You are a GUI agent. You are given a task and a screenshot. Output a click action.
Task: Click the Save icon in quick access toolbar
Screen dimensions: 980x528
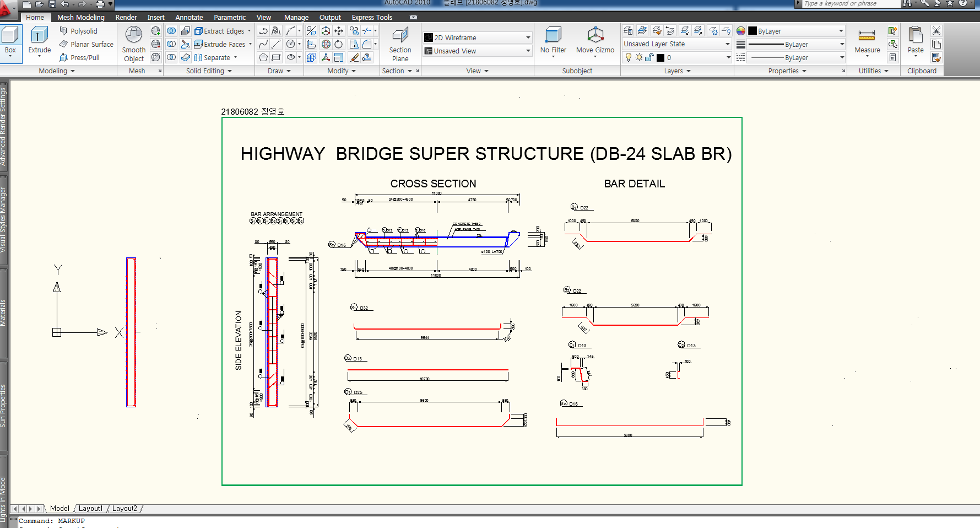point(52,4)
